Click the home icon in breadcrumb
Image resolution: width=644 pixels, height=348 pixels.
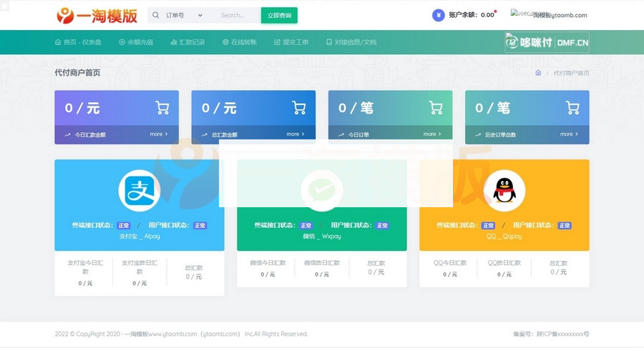[538, 73]
